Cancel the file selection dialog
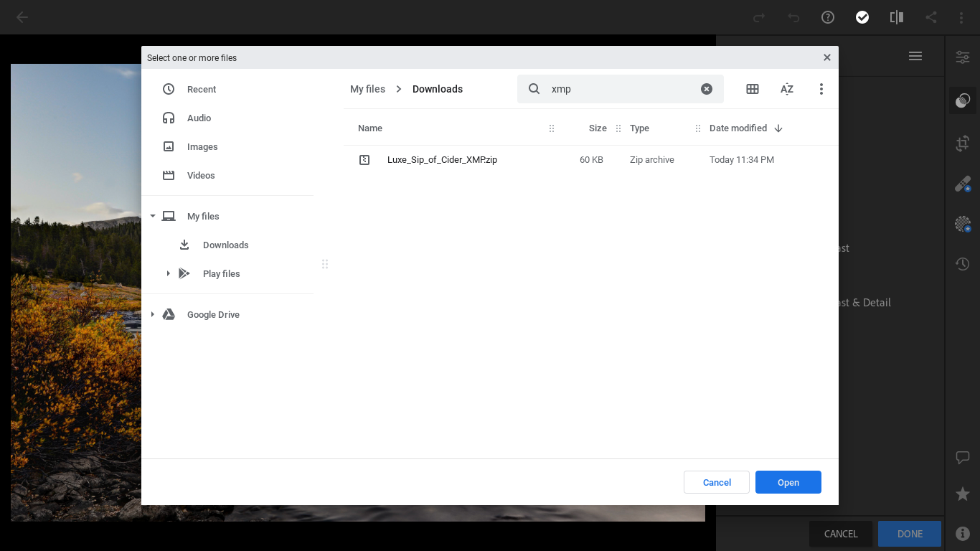 [716, 482]
